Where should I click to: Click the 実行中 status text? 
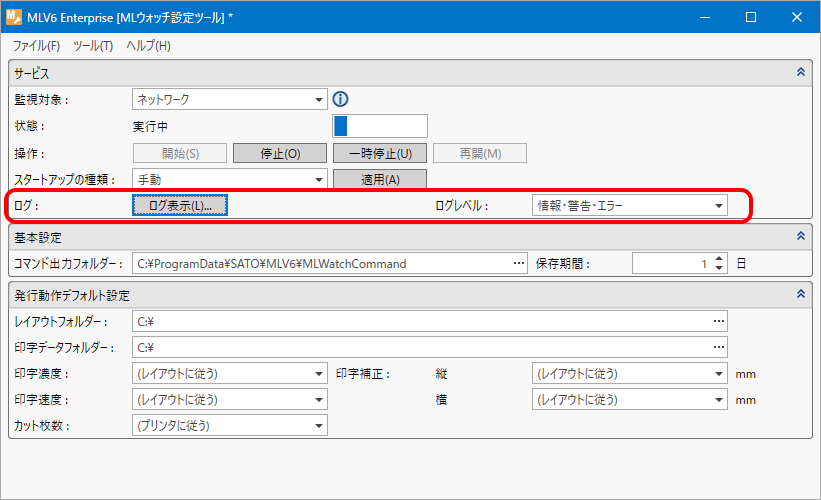[150, 127]
